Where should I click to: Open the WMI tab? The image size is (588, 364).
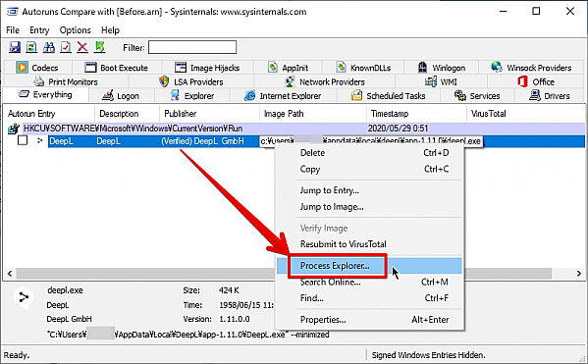[441, 81]
